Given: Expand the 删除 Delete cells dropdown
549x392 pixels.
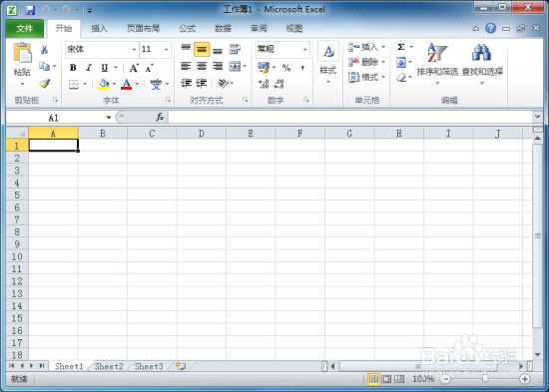Looking at the screenshot, I should point(383,62).
